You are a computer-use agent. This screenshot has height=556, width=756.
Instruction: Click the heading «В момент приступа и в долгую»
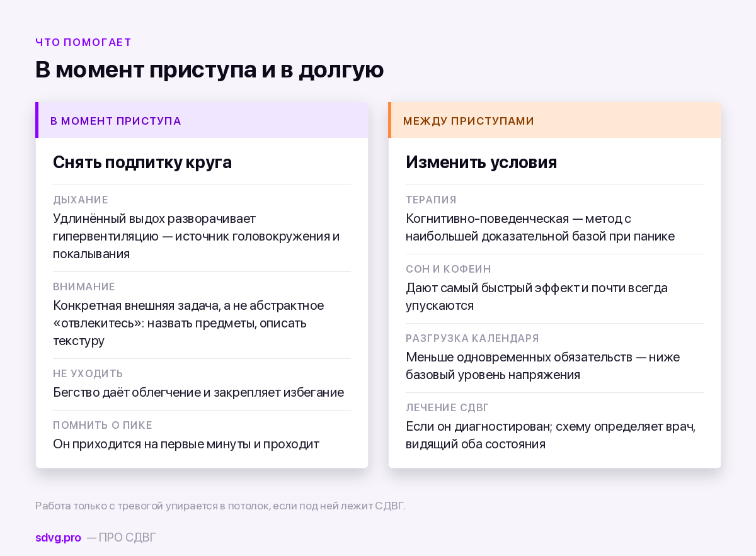click(x=209, y=69)
